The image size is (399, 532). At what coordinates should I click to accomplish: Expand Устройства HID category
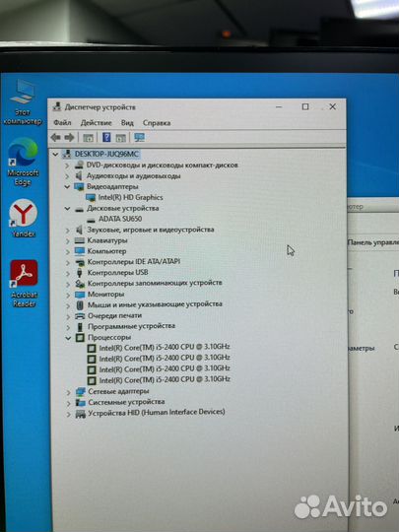pyautogui.click(x=69, y=414)
